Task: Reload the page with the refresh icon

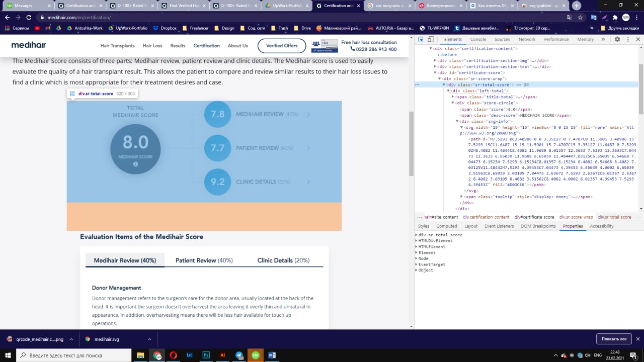Action: (x=29, y=17)
